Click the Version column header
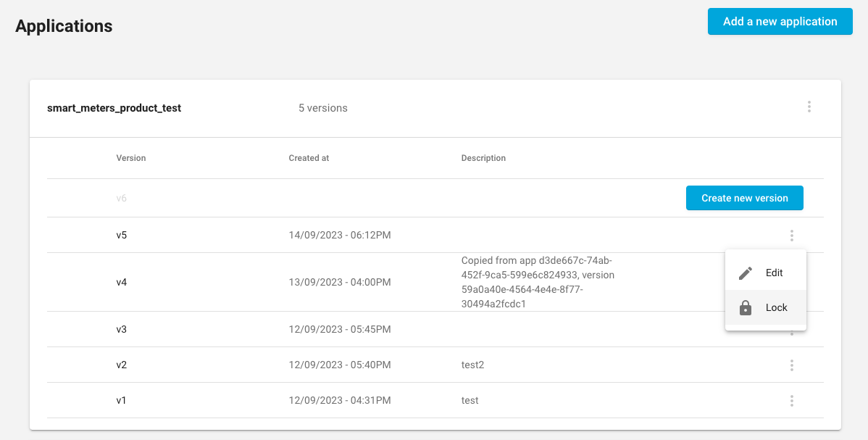This screenshot has height=440, width=868. [x=131, y=158]
